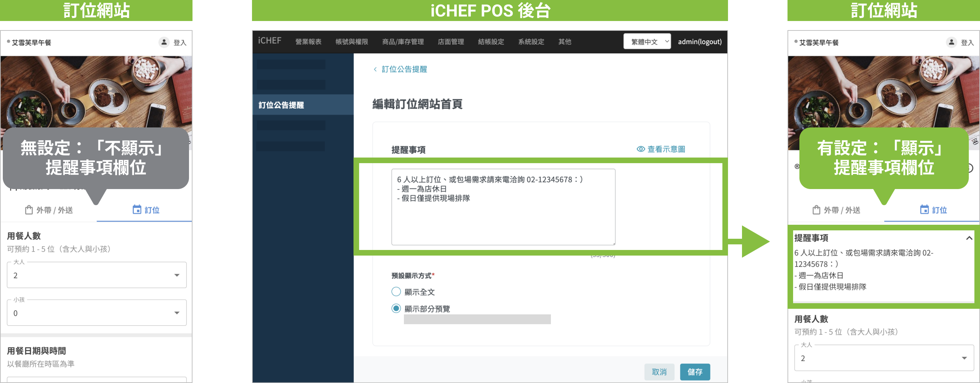The image size is (980, 383).
Task: Click takeout bag icon on right site
Action: tap(816, 210)
